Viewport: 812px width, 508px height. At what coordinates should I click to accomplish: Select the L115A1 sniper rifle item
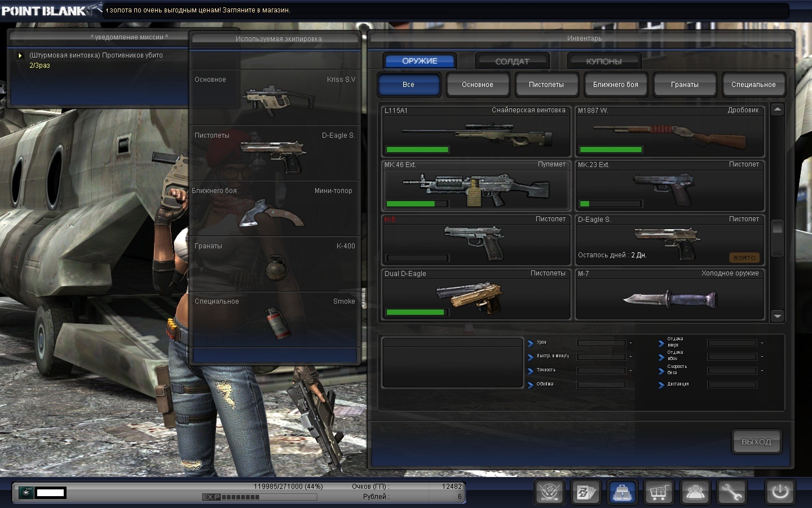pyautogui.click(x=476, y=132)
